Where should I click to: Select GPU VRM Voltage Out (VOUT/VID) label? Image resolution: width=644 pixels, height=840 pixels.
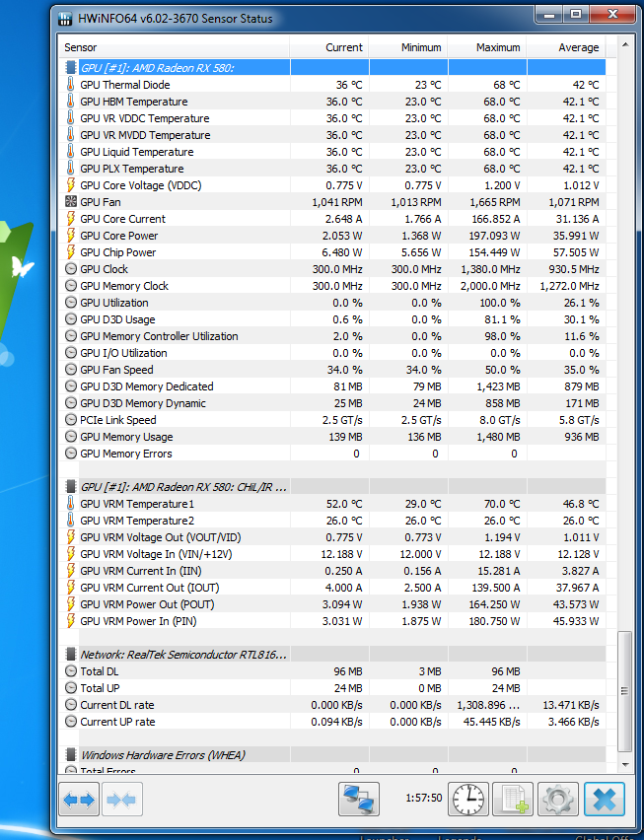coord(160,536)
